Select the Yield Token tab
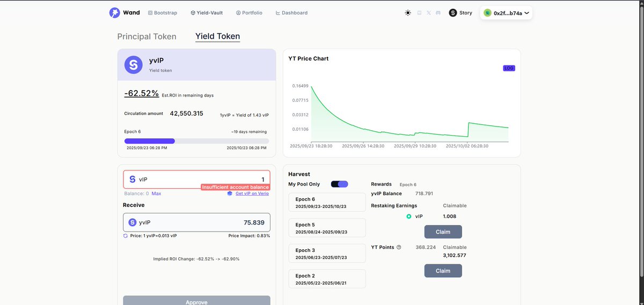This screenshot has height=305, width=644. [x=217, y=36]
